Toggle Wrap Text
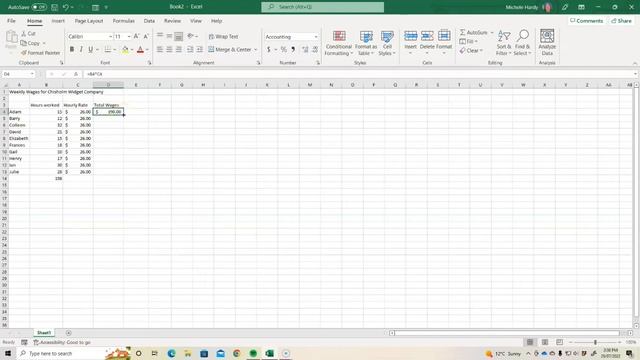Screen dimensions: 640x360 (x=223, y=36)
